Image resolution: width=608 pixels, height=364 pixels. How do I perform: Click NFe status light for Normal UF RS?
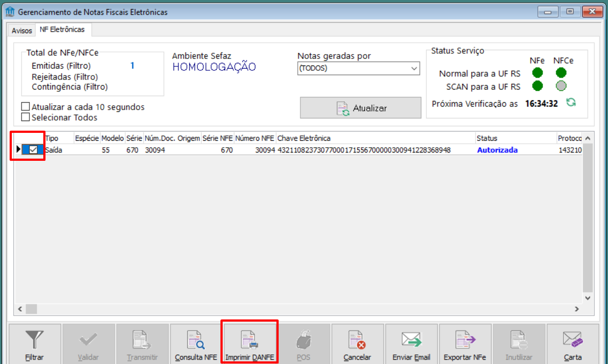click(538, 73)
